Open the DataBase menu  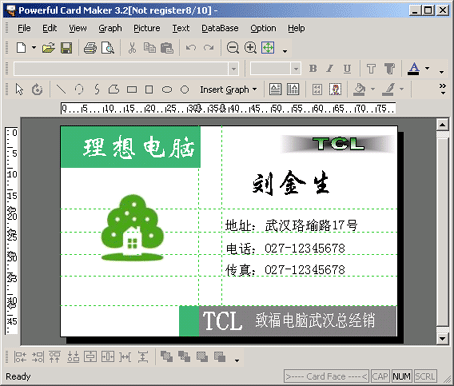point(220,28)
